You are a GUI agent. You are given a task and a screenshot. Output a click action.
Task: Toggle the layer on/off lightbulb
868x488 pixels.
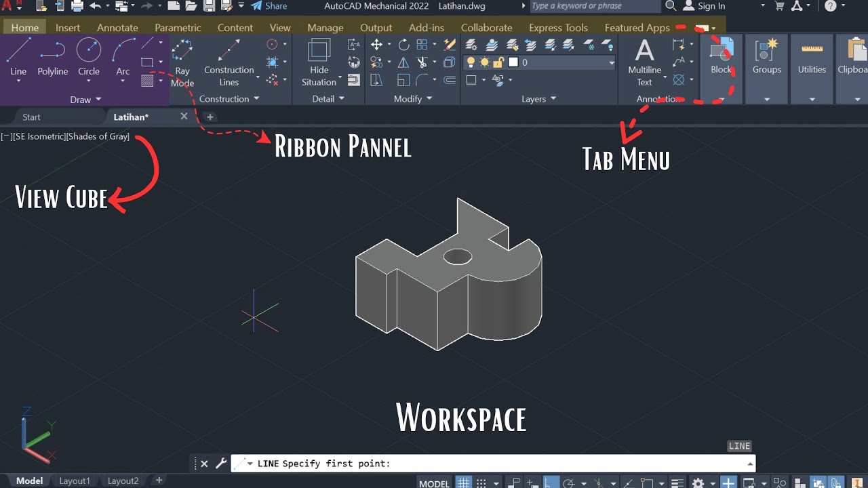(x=471, y=62)
